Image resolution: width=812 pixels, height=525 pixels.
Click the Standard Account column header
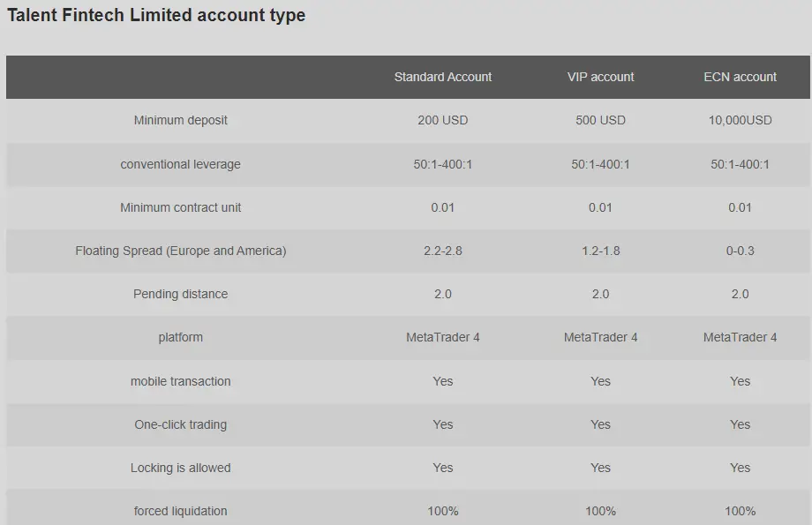(443, 77)
